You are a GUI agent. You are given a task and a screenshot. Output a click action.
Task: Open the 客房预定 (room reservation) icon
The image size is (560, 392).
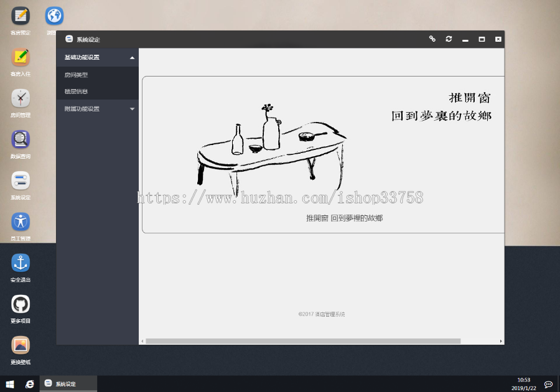pyautogui.click(x=19, y=16)
